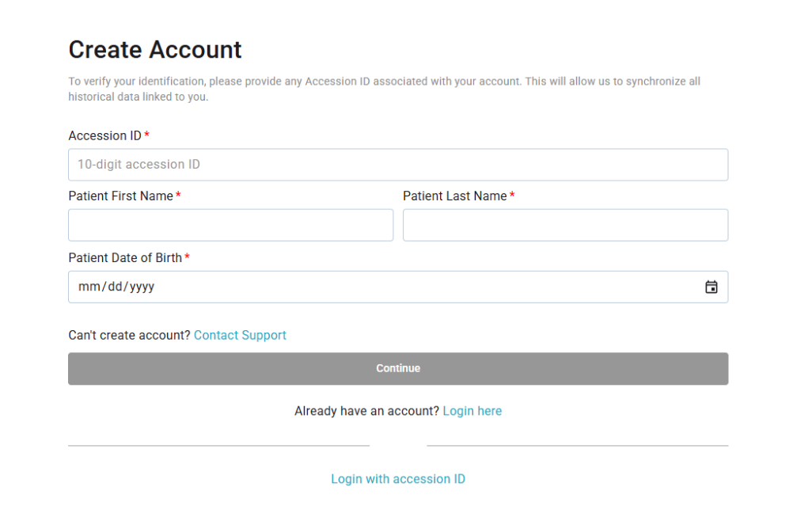Select the mm month segment of date

[x=87, y=287]
